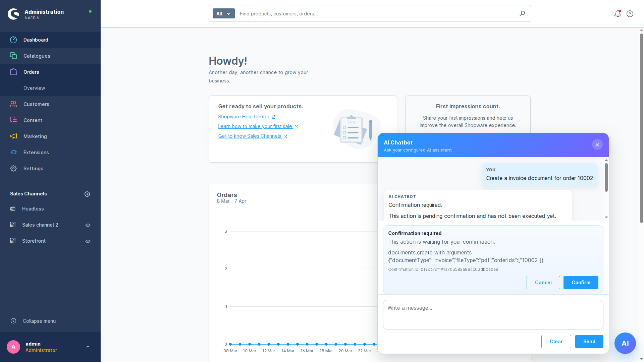Image resolution: width=644 pixels, height=362 pixels.
Task: Click the search magnifier icon
Action: (522, 13)
